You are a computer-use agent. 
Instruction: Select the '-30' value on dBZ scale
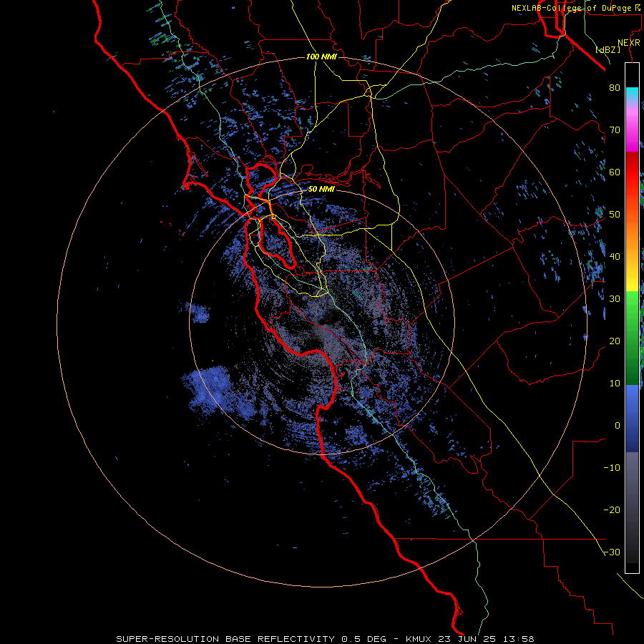coord(612,552)
